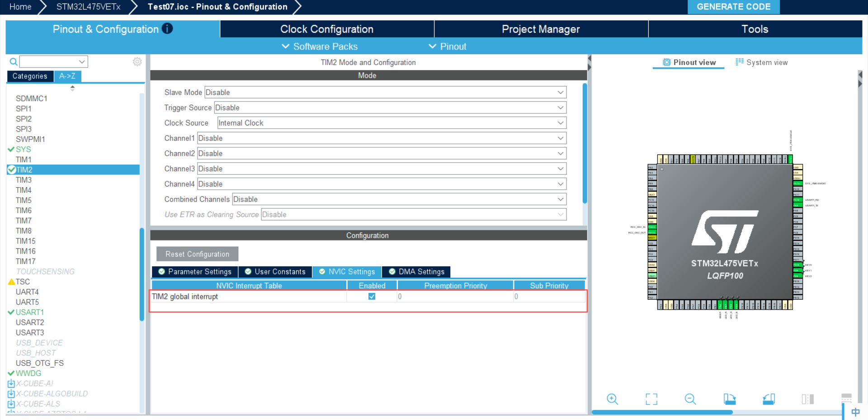Click the STM32L475VETx chip graphic
The height and width of the screenshot is (420, 868).
click(725, 232)
